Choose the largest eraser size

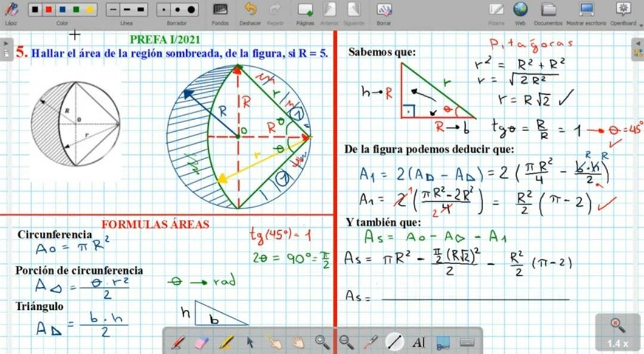point(191,10)
